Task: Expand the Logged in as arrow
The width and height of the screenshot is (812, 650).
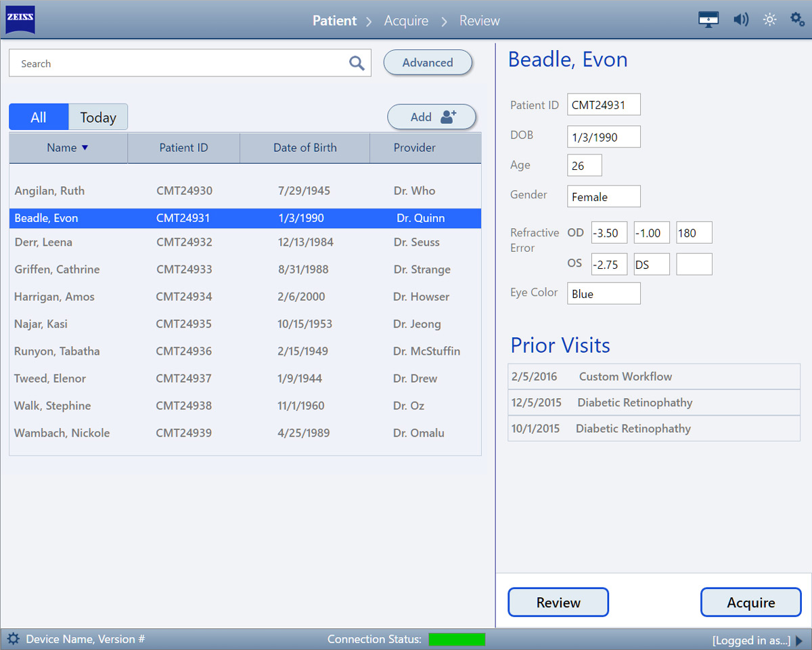Action: point(799,641)
